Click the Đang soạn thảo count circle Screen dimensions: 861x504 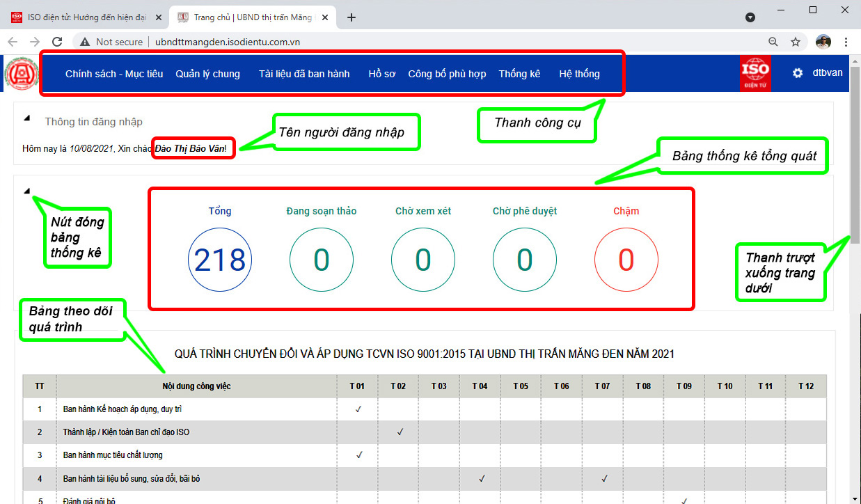(321, 260)
